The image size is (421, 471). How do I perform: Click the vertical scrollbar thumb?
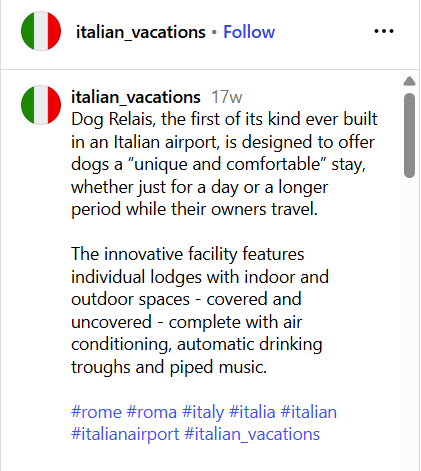(x=409, y=135)
